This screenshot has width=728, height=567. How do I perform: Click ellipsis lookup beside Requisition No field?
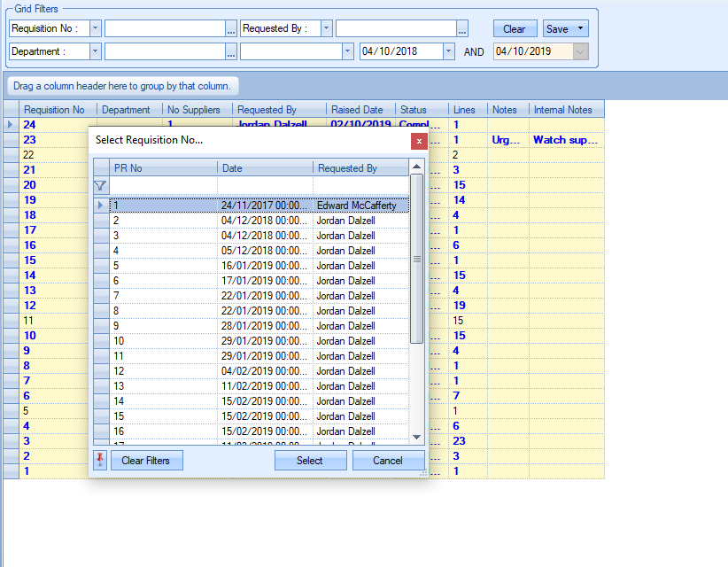[231, 29]
